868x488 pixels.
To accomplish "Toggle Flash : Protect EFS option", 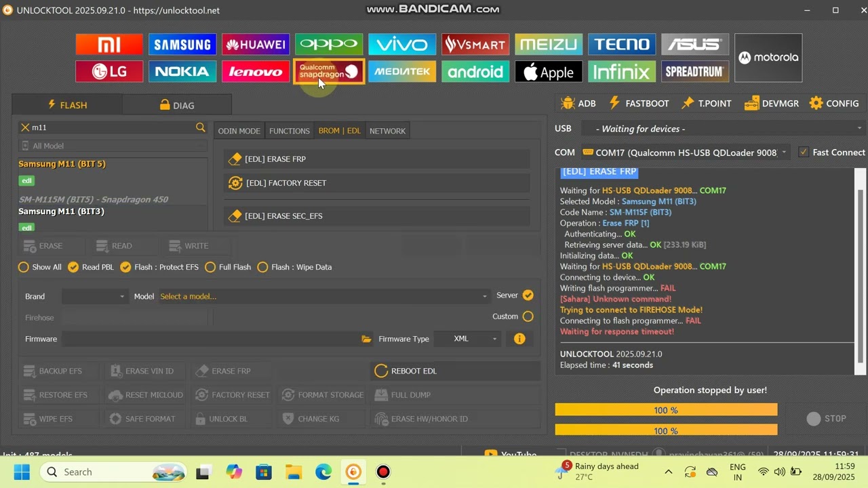I will click(x=159, y=267).
